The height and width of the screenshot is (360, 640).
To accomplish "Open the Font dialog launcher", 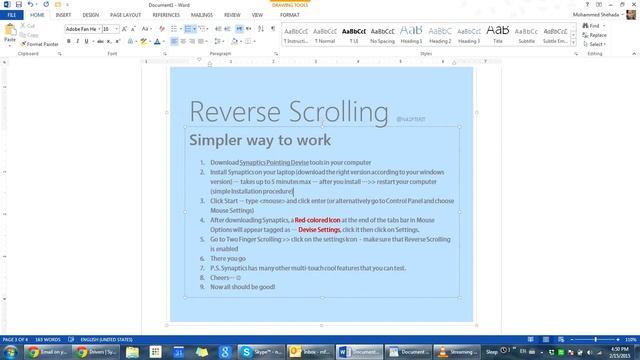I will click(165, 54).
